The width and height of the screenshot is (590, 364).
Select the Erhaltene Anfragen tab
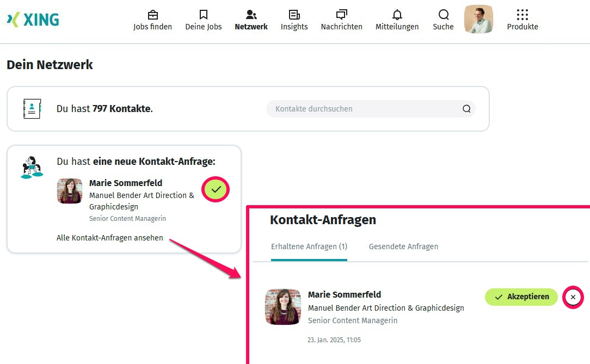coord(309,246)
